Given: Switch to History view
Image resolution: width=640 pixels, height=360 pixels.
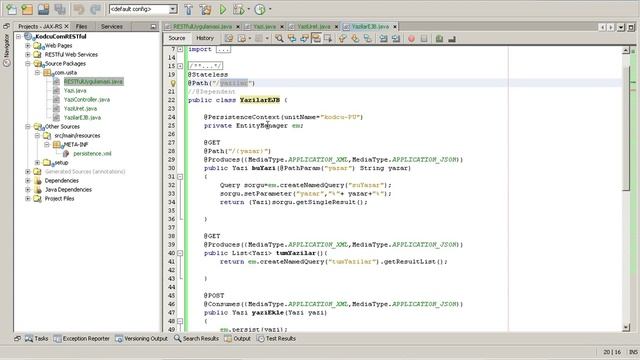Looking at the screenshot, I should tap(205, 38).
